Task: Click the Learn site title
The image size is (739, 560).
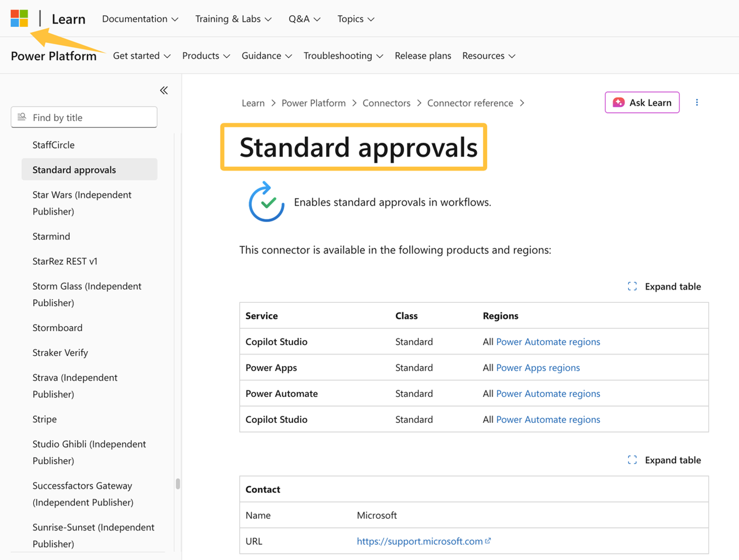Action: 68,19
